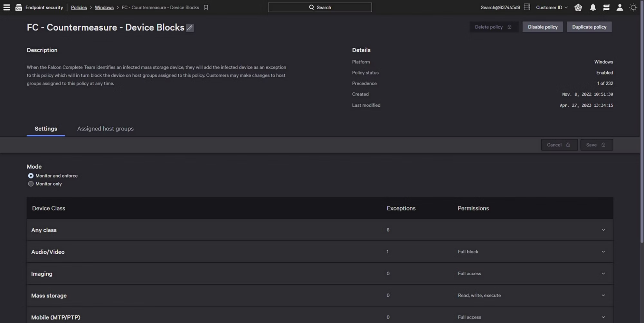Select the Settings tab

46,129
